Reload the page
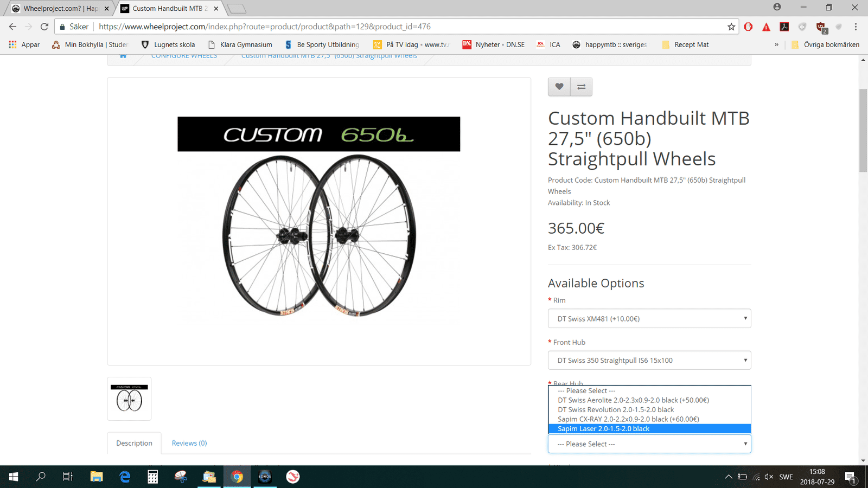The image size is (868, 488). [44, 27]
